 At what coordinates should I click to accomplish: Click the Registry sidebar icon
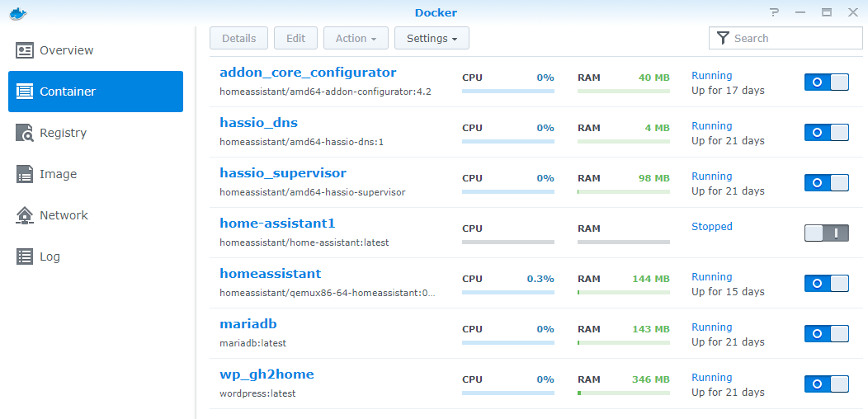[x=25, y=133]
